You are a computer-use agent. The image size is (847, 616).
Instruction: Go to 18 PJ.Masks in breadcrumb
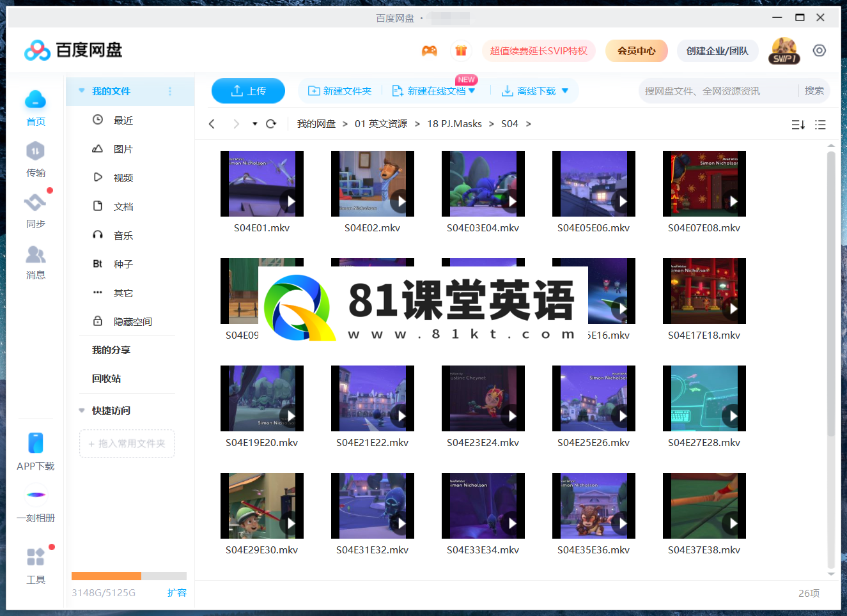tap(455, 124)
